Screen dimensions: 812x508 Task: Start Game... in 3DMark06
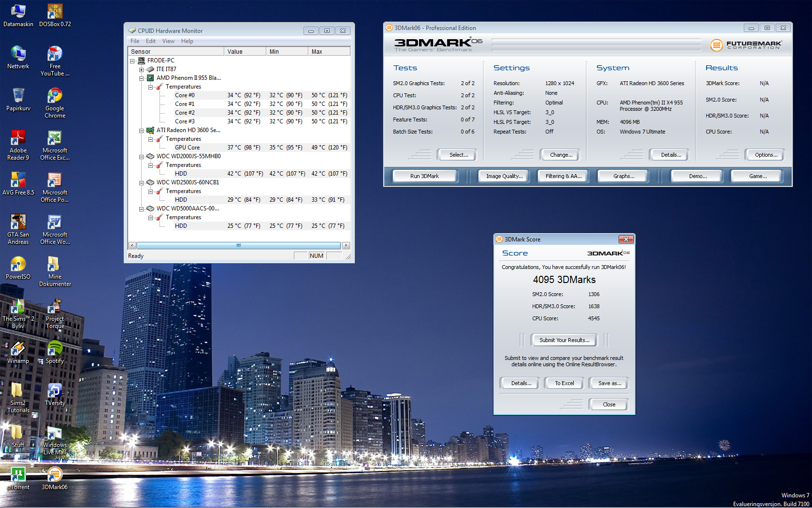757,176
